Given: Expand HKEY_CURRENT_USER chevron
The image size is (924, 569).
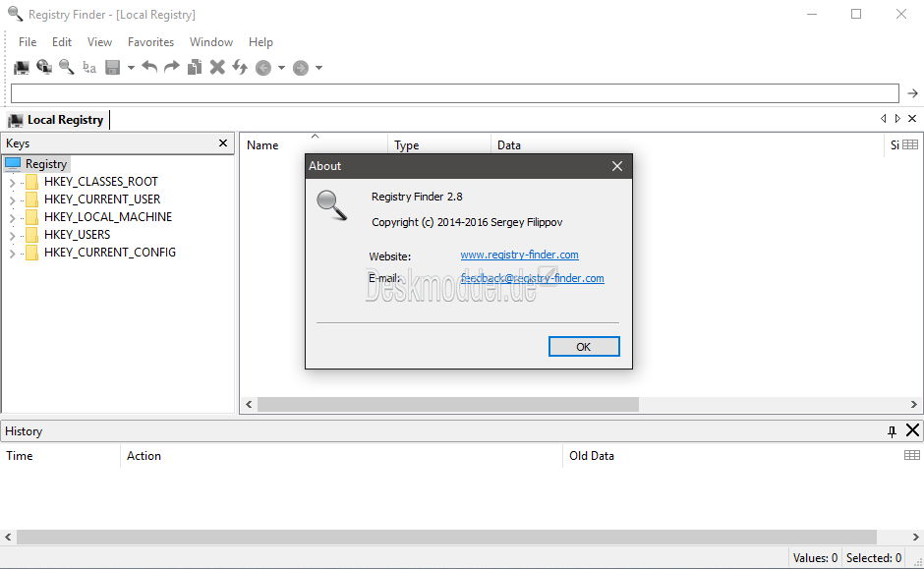Looking at the screenshot, I should [x=12, y=200].
